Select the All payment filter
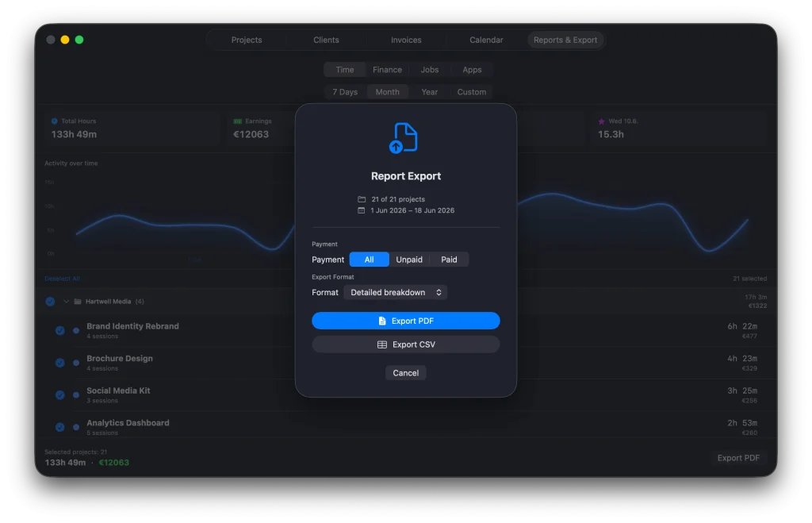 370,260
